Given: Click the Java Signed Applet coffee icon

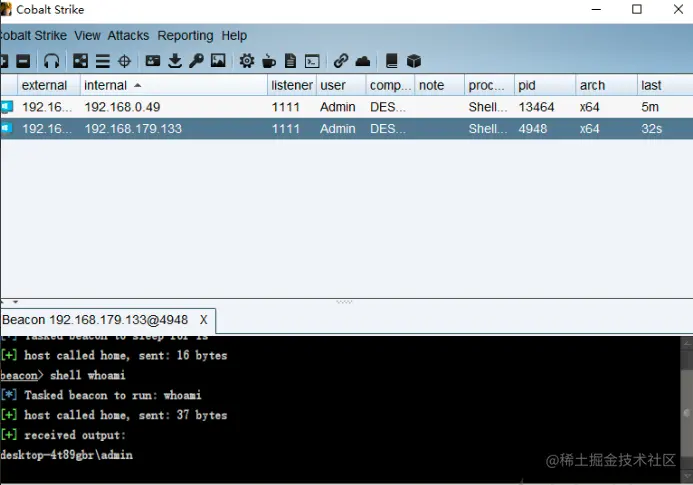Looking at the screenshot, I should click(x=269, y=61).
